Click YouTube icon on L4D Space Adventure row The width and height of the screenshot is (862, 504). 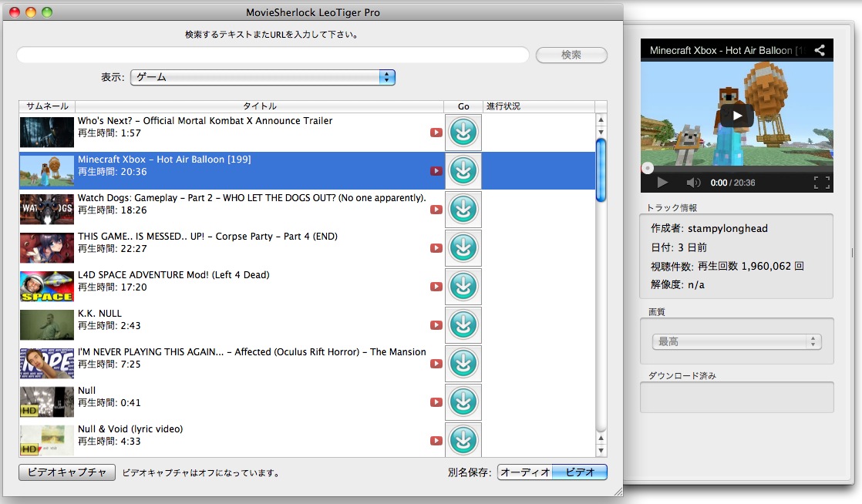tap(436, 287)
